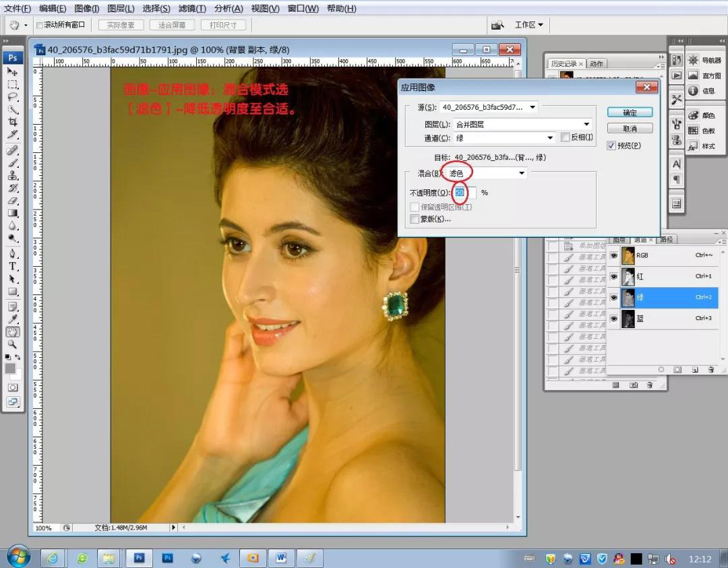Viewport: 728px width, 568px height.
Task: Pick the Horizontal Type tool
Action: click(x=13, y=266)
